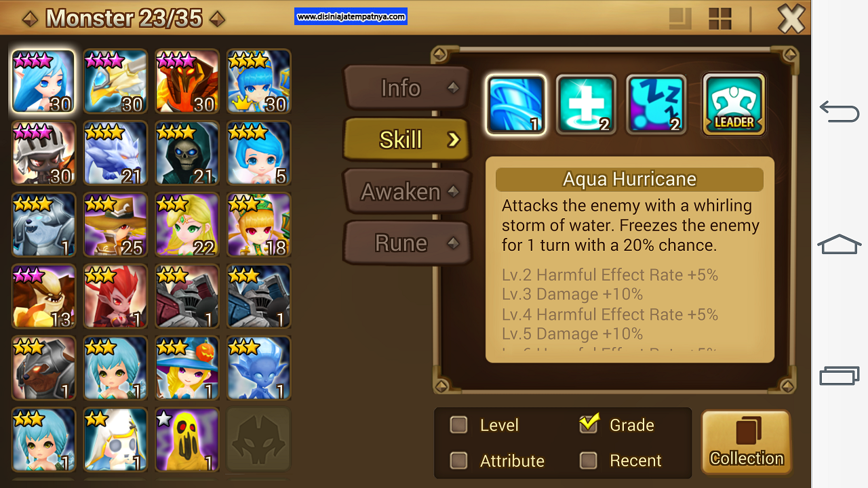This screenshot has width=868, height=488.
Task: Uncheck the Grade sort checkbox
Action: (589, 424)
